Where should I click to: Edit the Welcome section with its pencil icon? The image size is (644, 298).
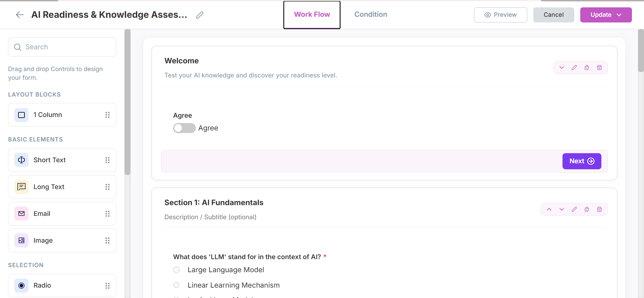pos(574,68)
